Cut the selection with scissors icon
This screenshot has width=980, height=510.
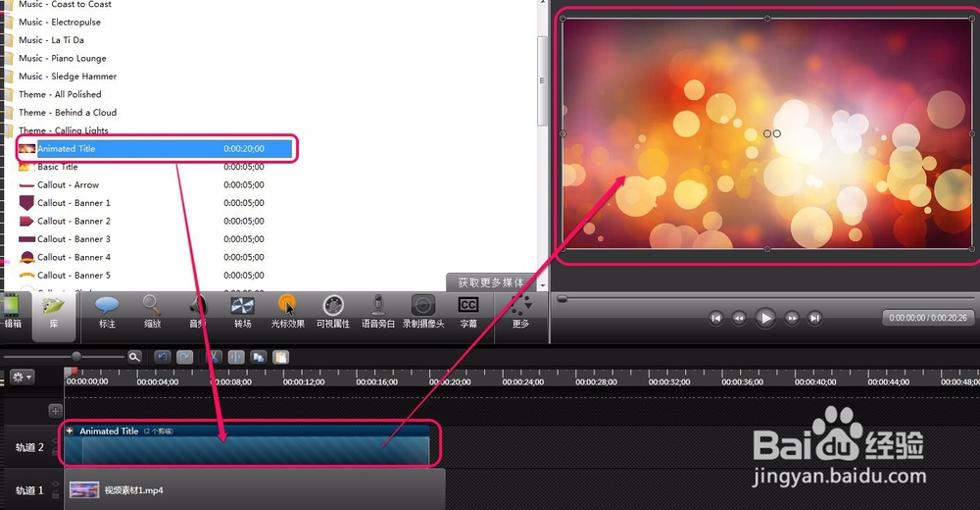213,357
